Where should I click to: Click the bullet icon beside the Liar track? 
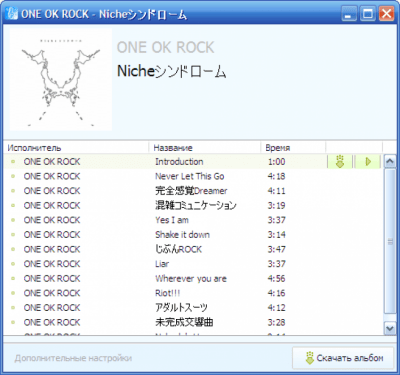point(13,264)
